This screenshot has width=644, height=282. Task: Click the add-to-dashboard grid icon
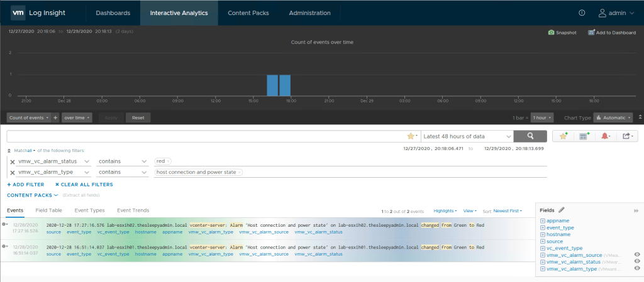[x=584, y=136]
